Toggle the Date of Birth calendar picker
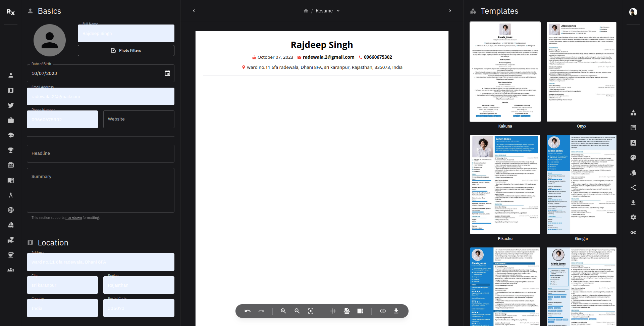Screen dimensions: 644x326 tap(167, 73)
